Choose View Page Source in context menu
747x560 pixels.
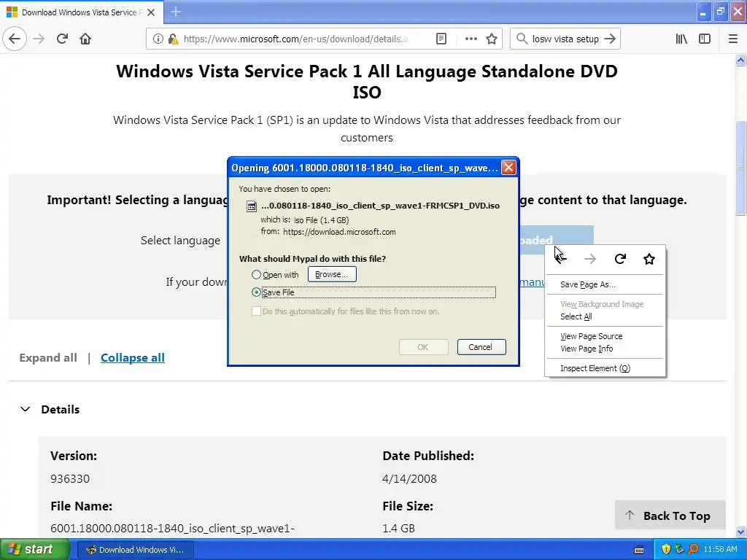(x=605, y=336)
